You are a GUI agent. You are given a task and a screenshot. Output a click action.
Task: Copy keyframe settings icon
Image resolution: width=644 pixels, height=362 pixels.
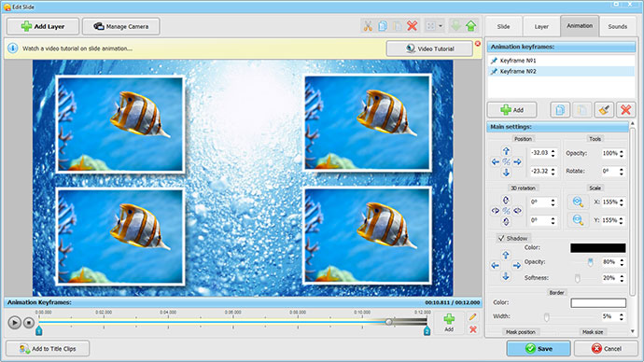pyautogui.click(x=560, y=109)
